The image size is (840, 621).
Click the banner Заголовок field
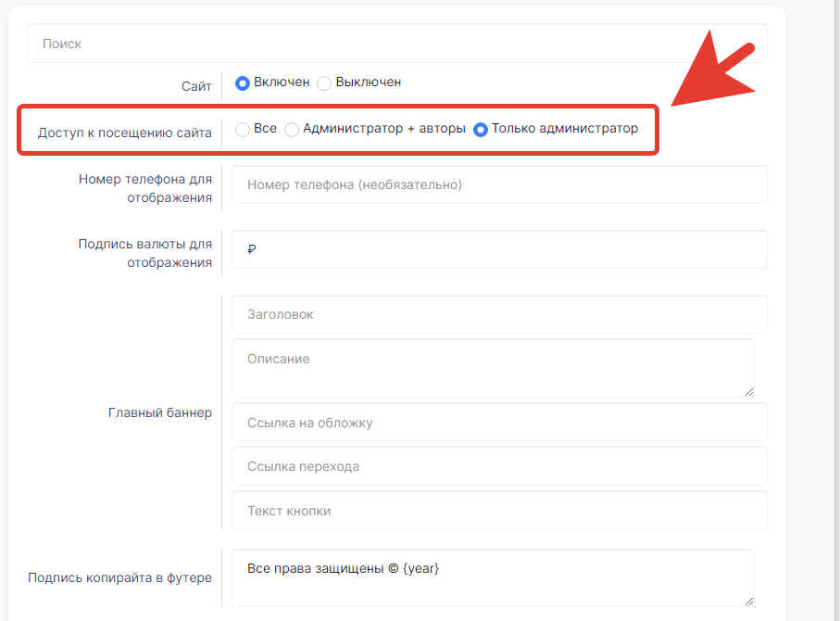pos(499,314)
